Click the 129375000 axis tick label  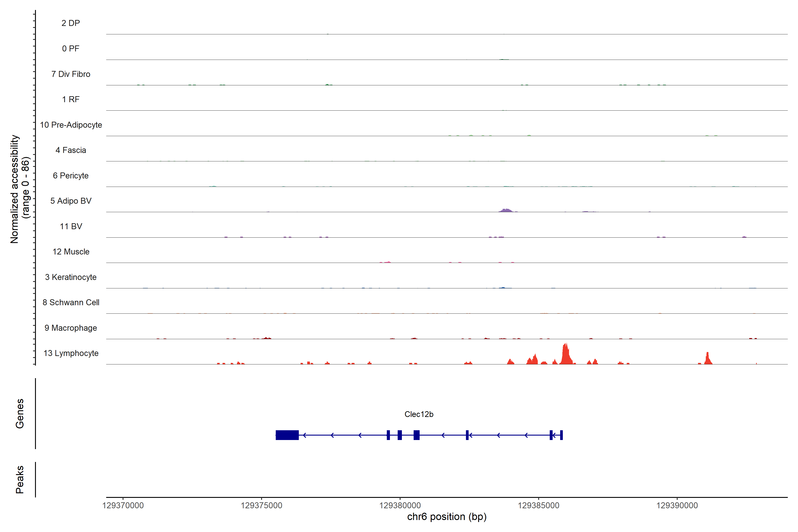coord(261,506)
